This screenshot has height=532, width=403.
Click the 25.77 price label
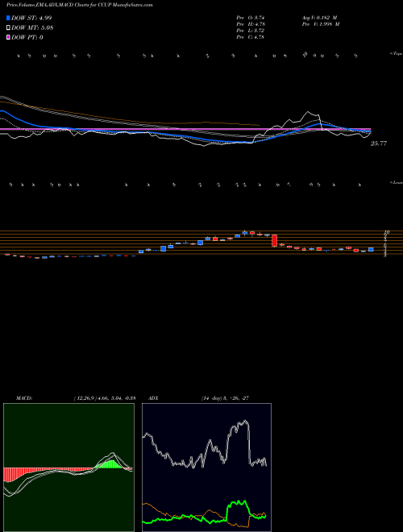click(379, 143)
